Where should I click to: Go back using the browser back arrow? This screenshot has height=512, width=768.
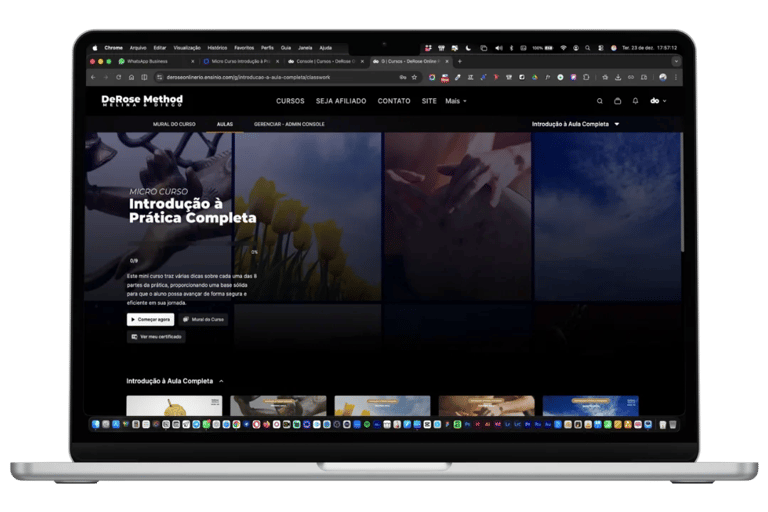pyautogui.click(x=93, y=77)
